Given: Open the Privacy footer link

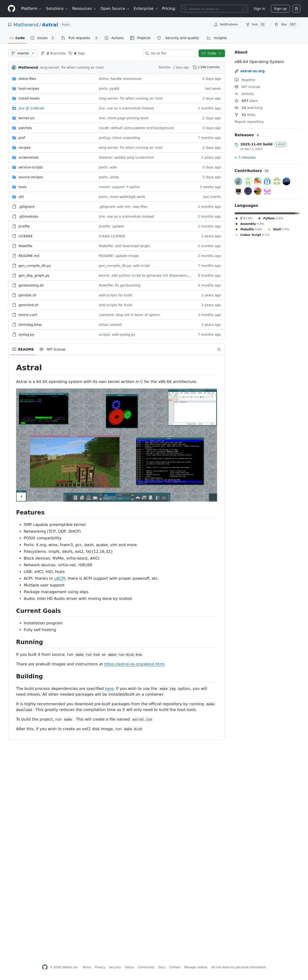Looking at the screenshot, I should 100,967.
